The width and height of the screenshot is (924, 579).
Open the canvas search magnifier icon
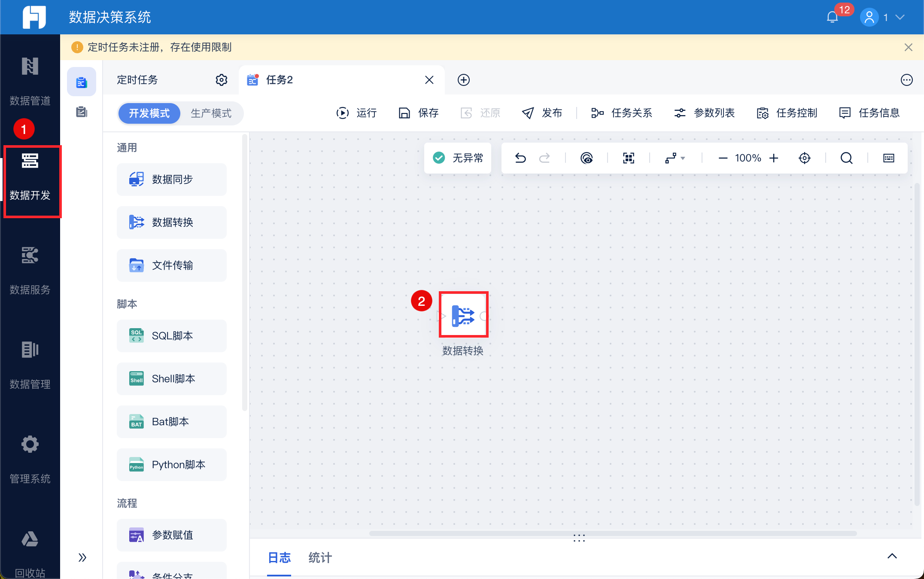coord(846,158)
